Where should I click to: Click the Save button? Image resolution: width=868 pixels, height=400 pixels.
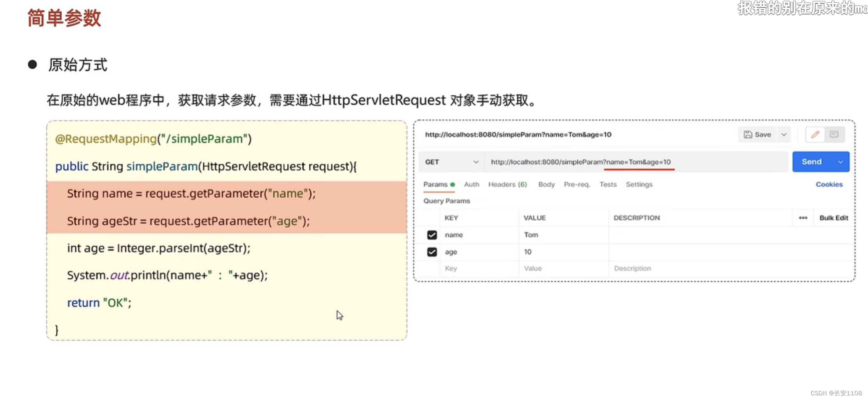[757, 135]
